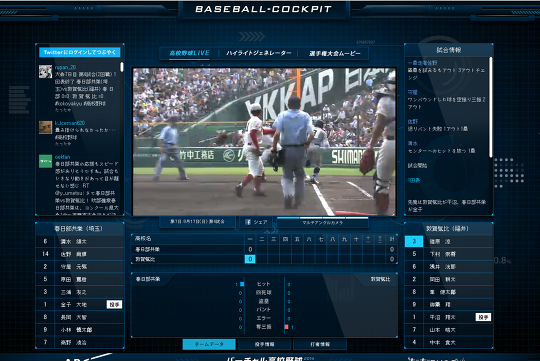Select player number 6 浅井 in 敦賀気比 lineup
This screenshot has width=540, height=361.
(448, 267)
